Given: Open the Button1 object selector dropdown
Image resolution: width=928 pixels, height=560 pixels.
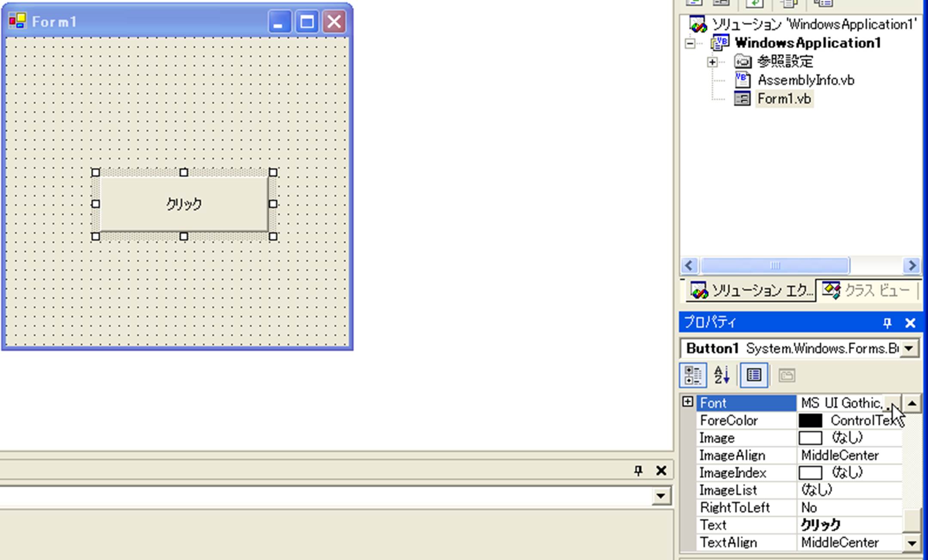Looking at the screenshot, I should click(909, 349).
